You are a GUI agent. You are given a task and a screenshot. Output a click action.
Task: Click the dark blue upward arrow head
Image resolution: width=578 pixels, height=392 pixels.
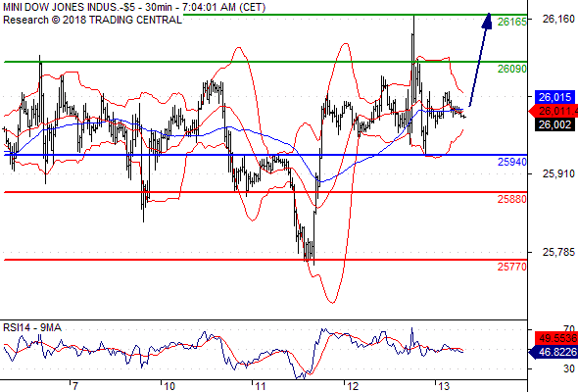pos(487,21)
